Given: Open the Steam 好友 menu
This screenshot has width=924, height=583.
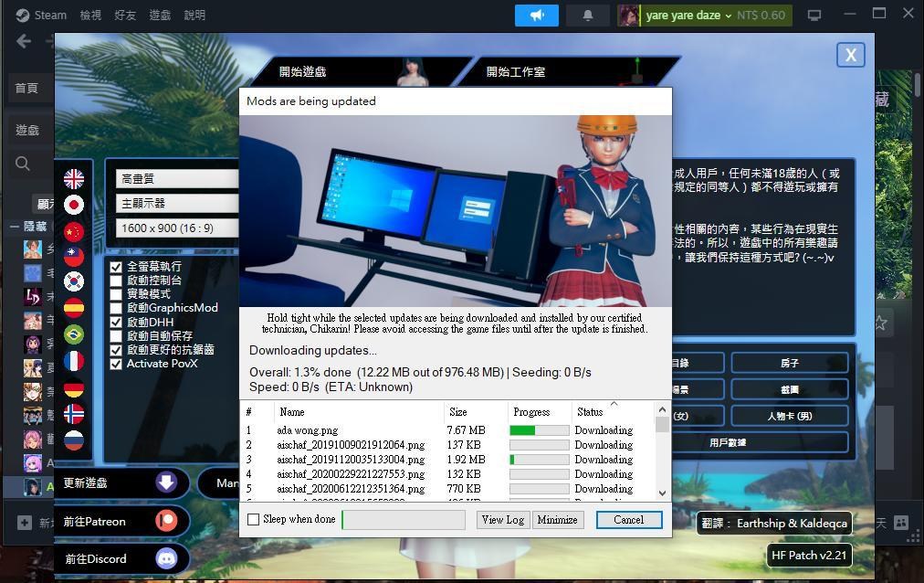Looking at the screenshot, I should coord(124,14).
